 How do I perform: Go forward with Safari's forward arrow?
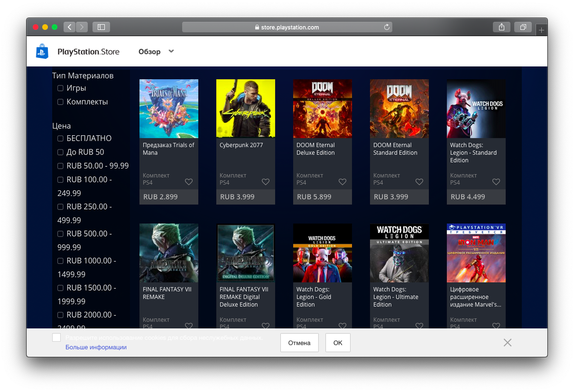82,27
